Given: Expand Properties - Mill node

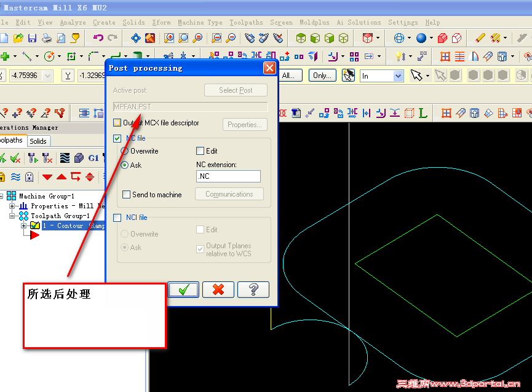Looking at the screenshot, I should (12, 206).
